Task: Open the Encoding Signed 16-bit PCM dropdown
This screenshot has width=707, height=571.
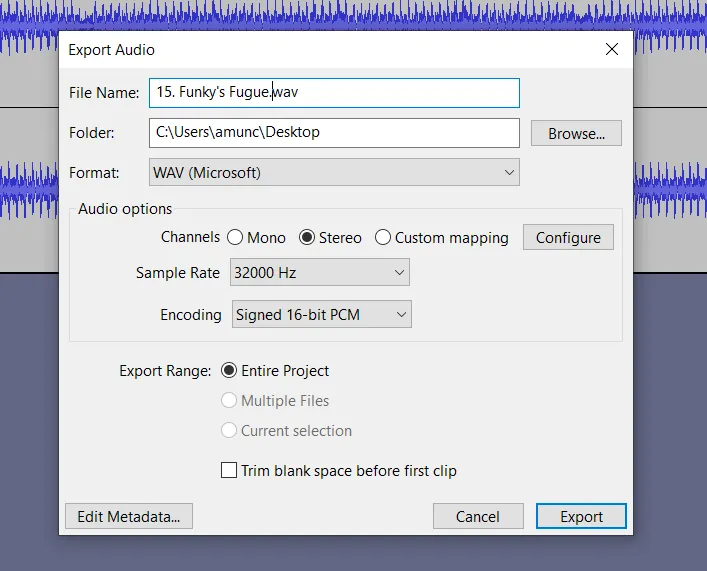Action: [321, 315]
